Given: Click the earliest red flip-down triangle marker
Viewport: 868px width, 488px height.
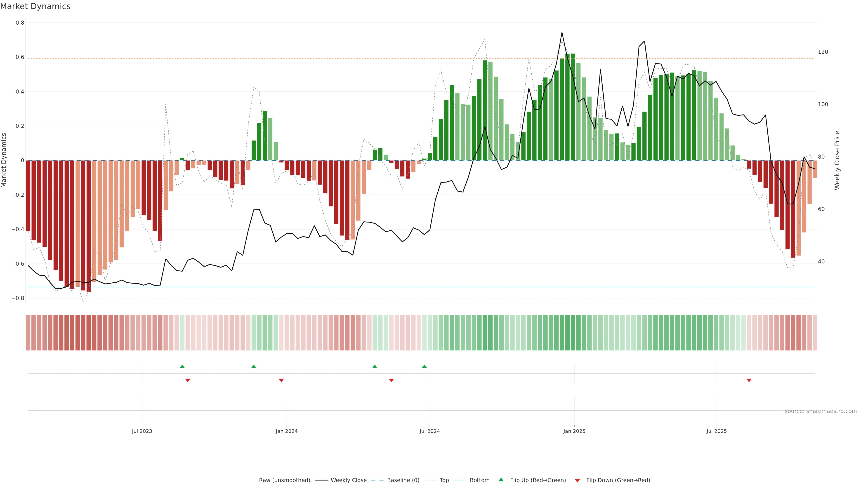Looking at the screenshot, I should [x=188, y=380].
